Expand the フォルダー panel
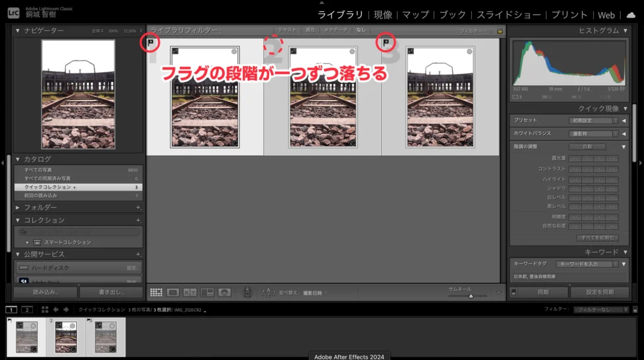 (17, 207)
